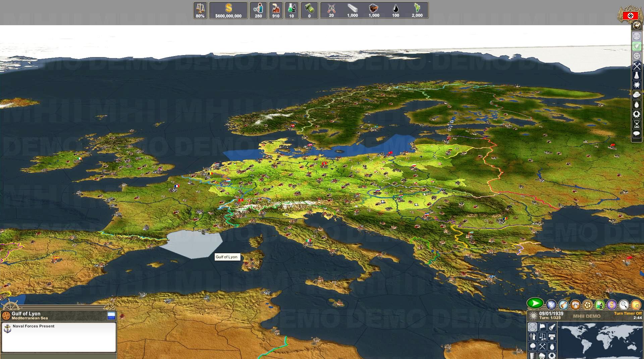
Task: Click the green End Turn arrow button
Action: tap(535, 303)
